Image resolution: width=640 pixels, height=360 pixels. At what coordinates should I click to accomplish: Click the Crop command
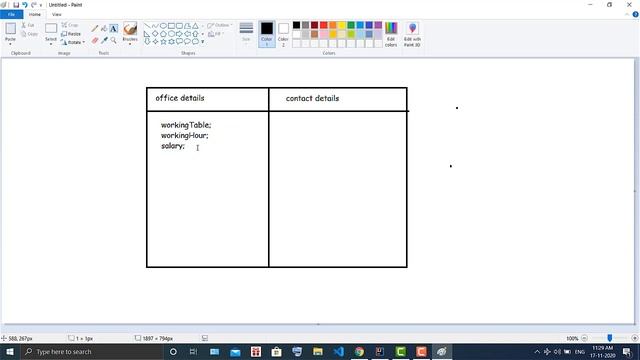(x=70, y=25)
